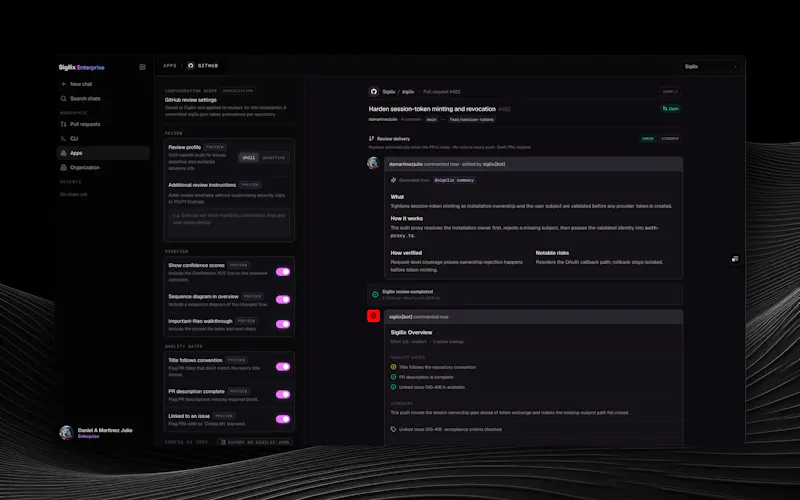The width and height of the screenshot is (800, 500).
Task: Click the SAMPLE badge at top right of PR
Action: point(670,92)
